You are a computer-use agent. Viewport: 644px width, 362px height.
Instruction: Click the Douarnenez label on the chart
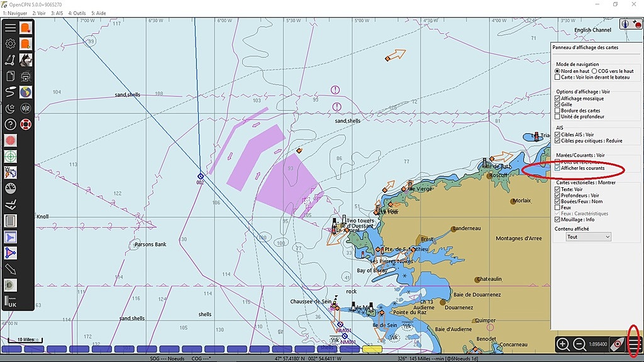tap(458, 307)
